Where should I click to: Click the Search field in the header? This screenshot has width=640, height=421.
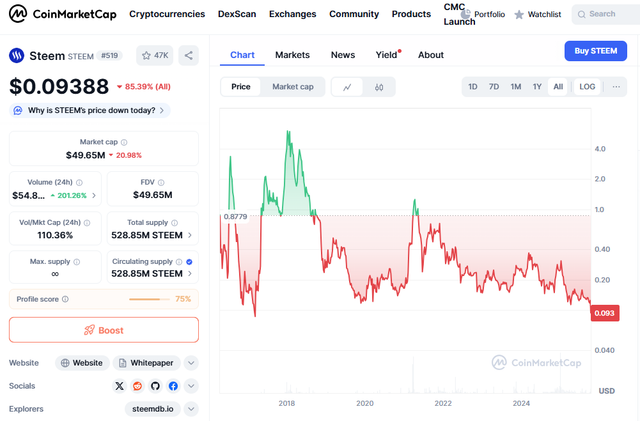(609, 14)
